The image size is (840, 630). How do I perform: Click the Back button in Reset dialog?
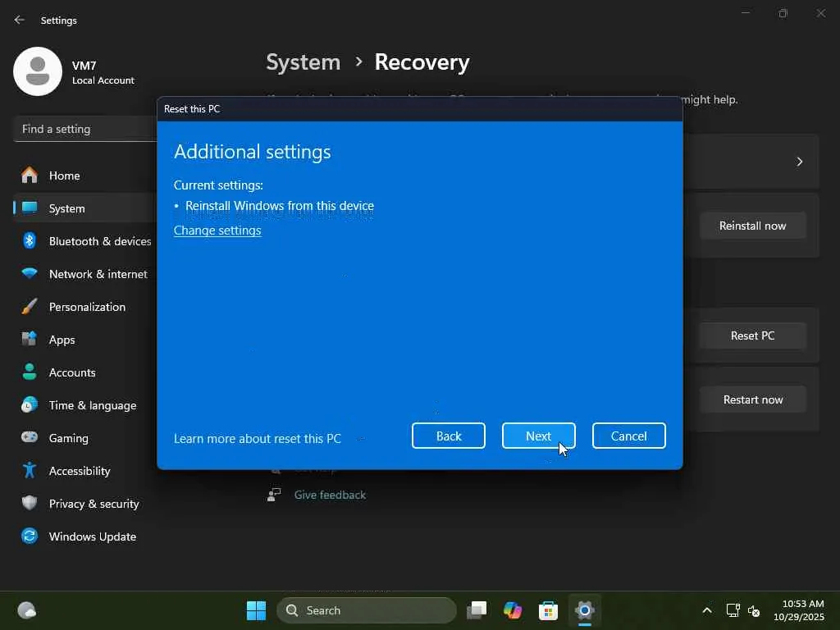449,436
